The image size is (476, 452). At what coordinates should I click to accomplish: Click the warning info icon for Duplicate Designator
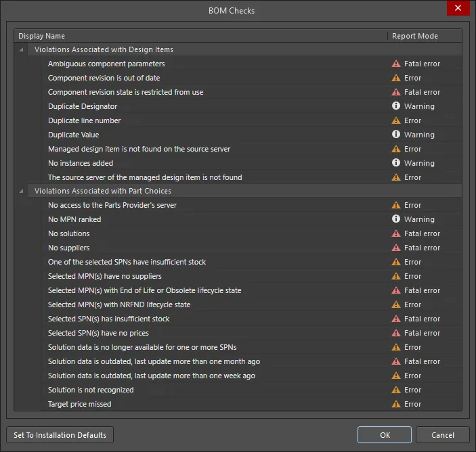396,106
